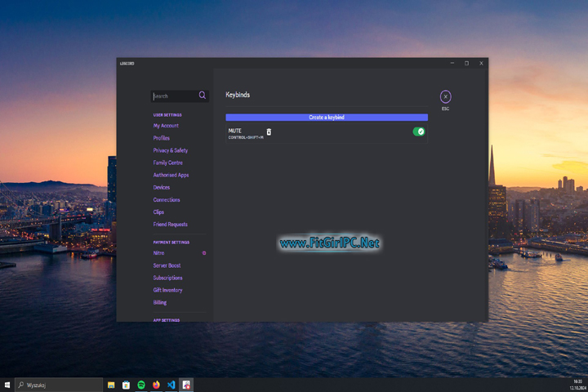The width and height of the screenshot is (588, 392).
Task: Navigate to Friend Requests settings
Action: pyautogui.click(x=170, y=225)
